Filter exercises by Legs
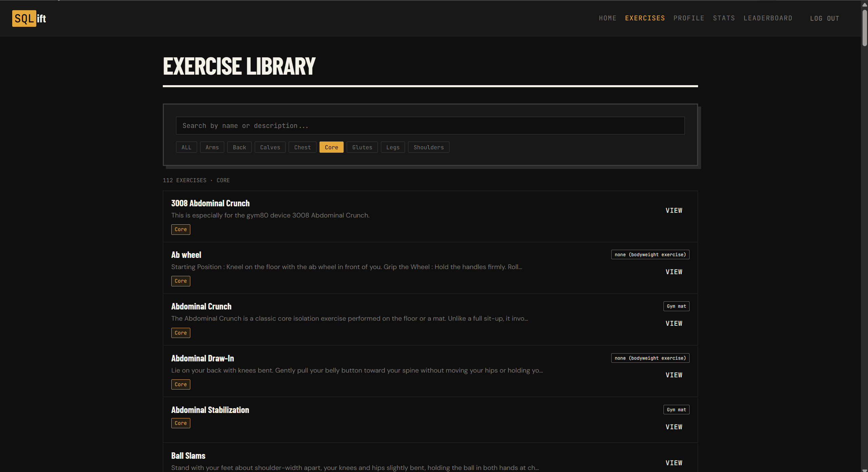868x472 pixels. click(x=393, y=147)
